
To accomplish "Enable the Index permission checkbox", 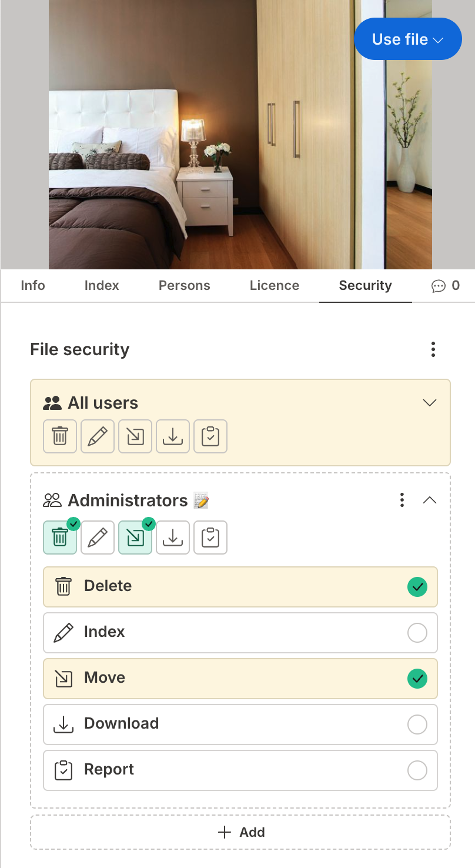I will [417, 633].
